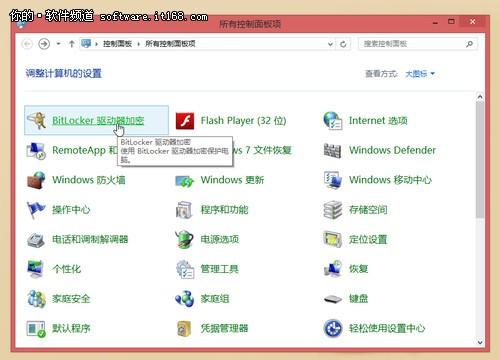The image size is (500, 360).
Task: Open the 电话和调制解调器 icon
Action: pos(36,240)
